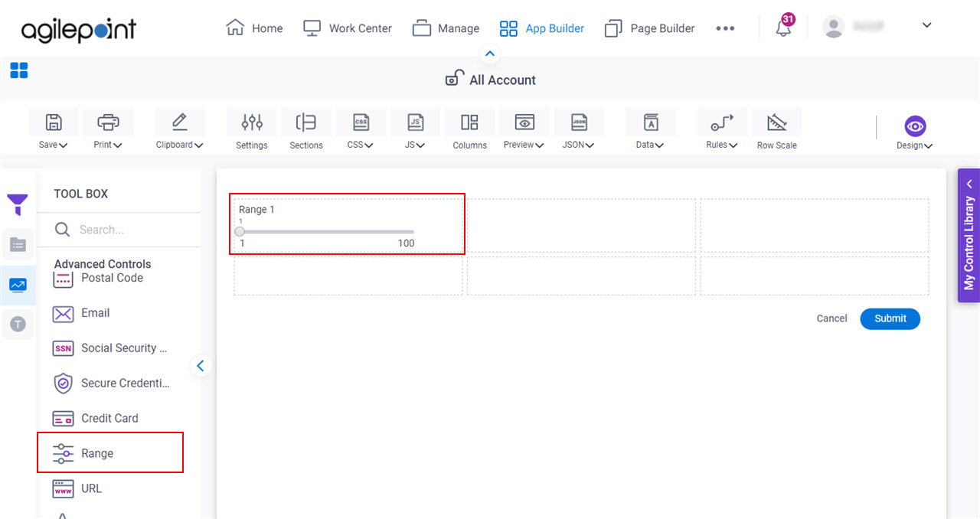
Task: Expand the user account dropdown chevron
Action: [x=926, y=25]
